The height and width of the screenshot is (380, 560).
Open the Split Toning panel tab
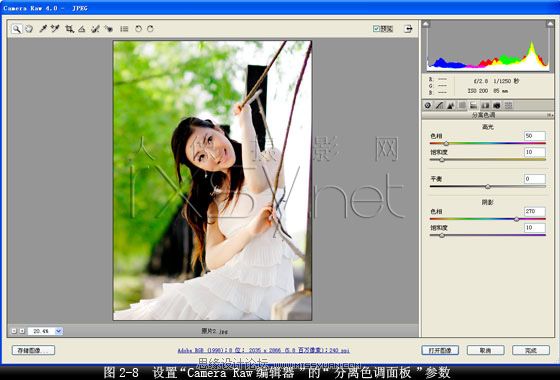pyautogui.click(x=474, y=105)
